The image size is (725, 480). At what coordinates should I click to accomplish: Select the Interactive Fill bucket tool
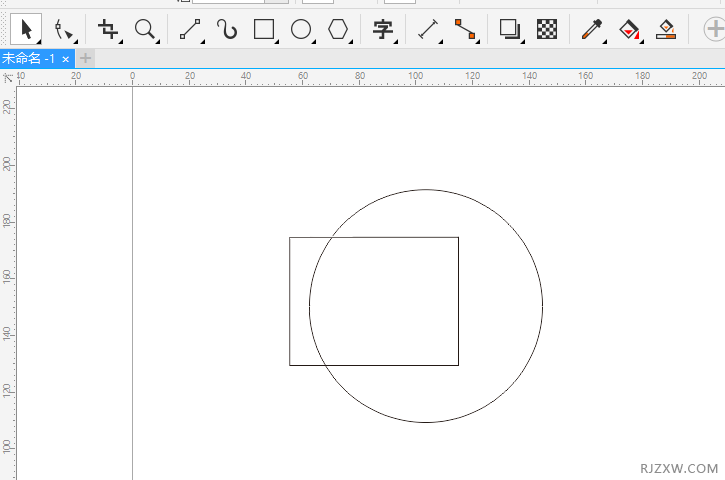coord(629,30)
